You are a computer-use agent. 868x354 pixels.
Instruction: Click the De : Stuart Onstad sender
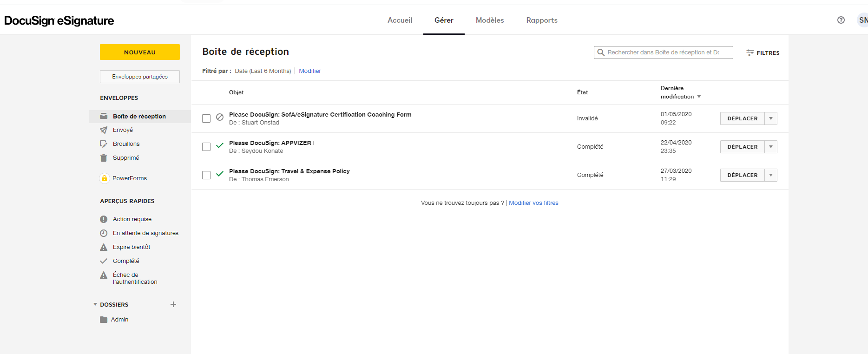pyautogui.click(x=254, y=123)
